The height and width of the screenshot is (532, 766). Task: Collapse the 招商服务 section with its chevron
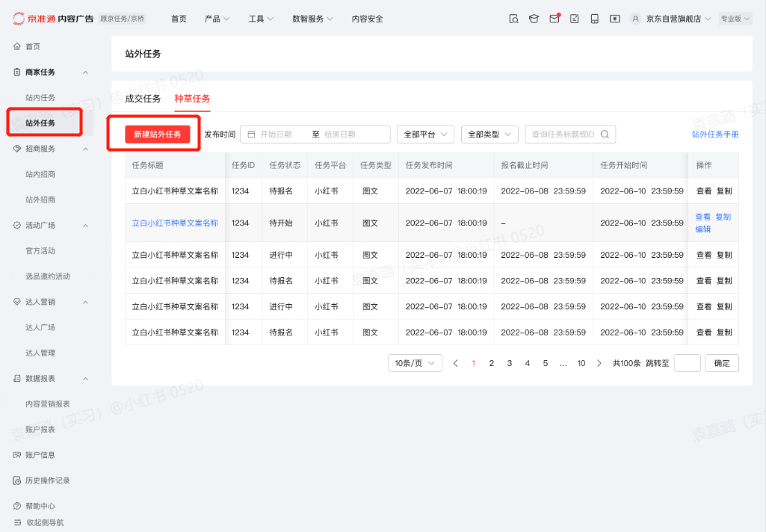click(85, 149)
